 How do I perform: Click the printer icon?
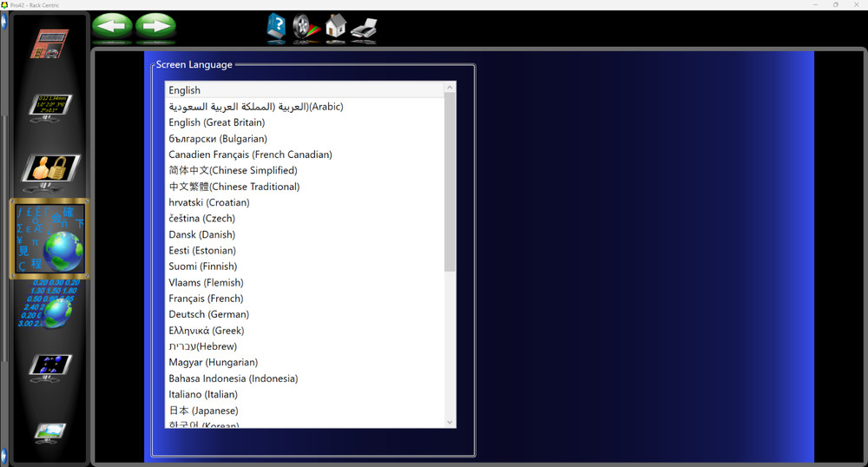[x=364, y=29]
